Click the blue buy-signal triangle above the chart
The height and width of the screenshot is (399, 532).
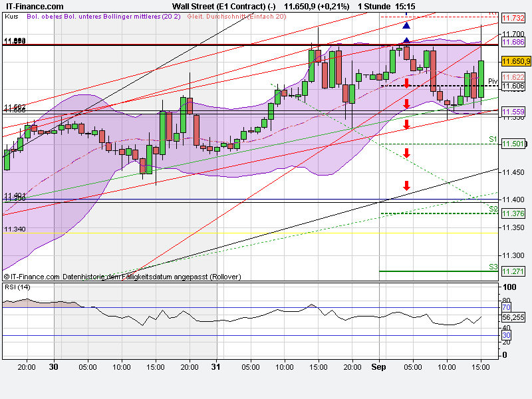point(406,27)
